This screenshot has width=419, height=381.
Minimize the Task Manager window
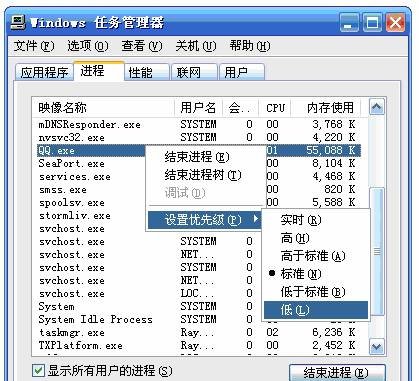coord(349,23)
